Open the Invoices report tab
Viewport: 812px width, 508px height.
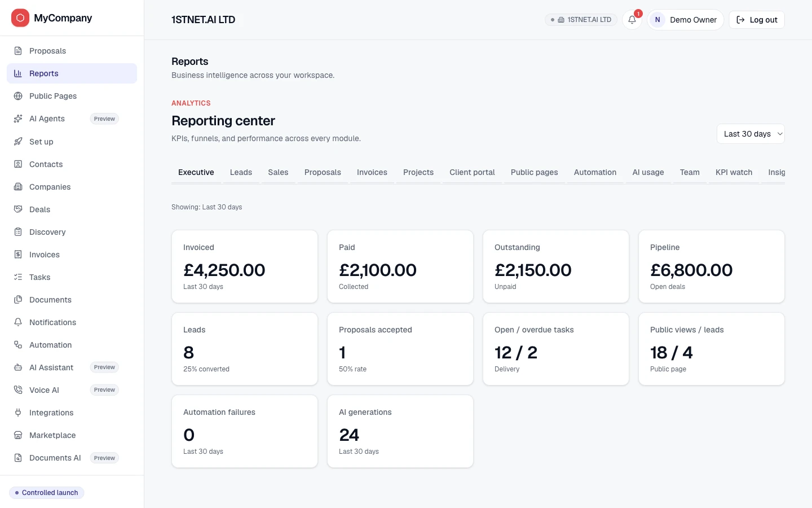point(372,172)
